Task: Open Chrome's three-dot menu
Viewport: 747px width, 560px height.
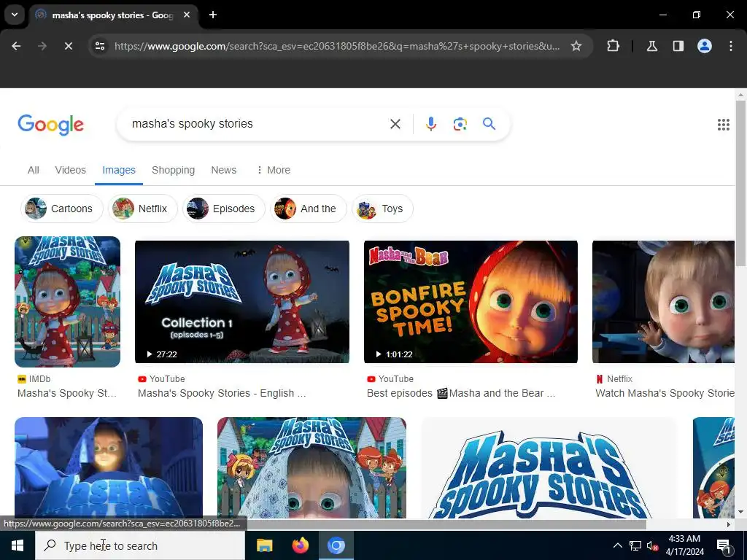Action: pyautogui.click(x=731, y=46)
